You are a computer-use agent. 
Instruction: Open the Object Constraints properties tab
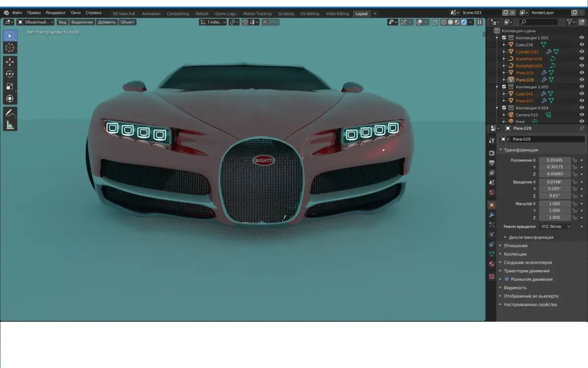[x=491, y=244]
